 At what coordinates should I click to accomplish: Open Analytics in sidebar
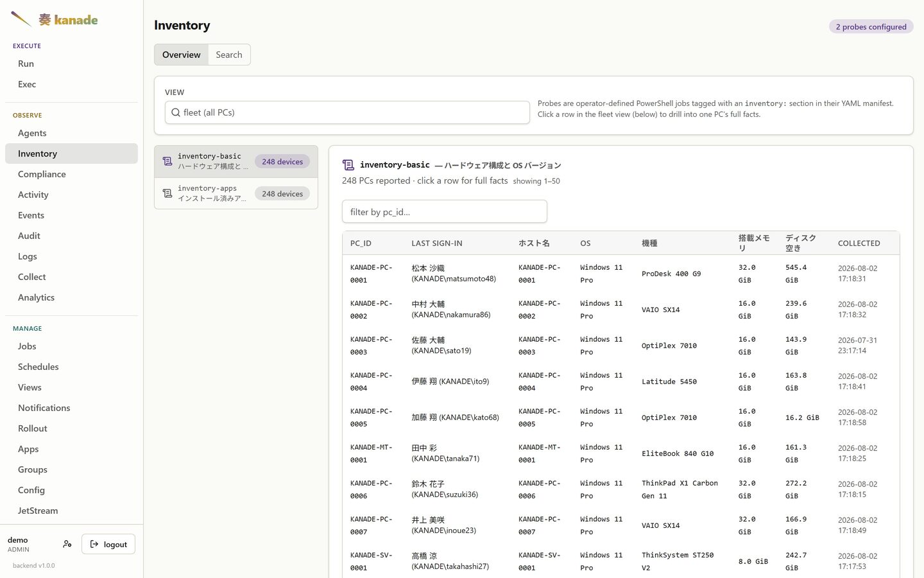tap(71, 297)
